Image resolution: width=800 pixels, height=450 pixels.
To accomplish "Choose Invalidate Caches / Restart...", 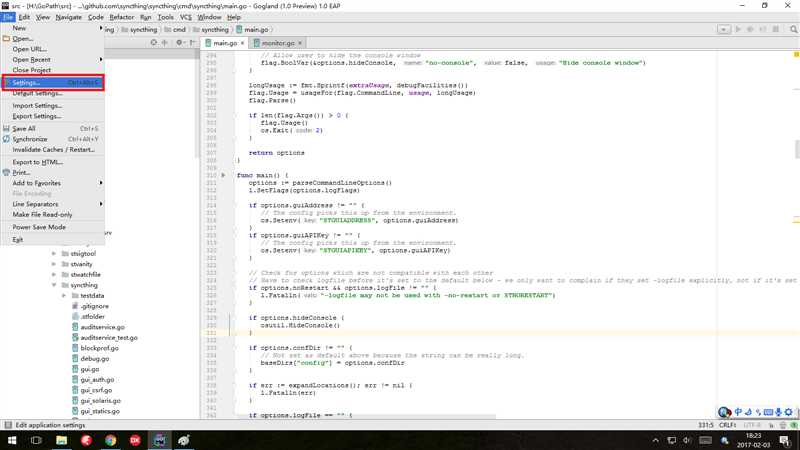I will tap(53, 149).
